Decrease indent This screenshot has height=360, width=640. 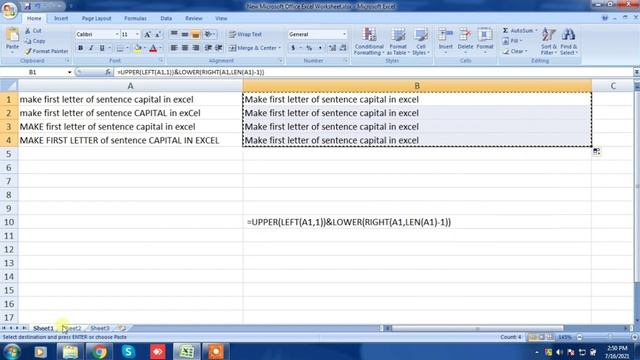tap(208, 48)
